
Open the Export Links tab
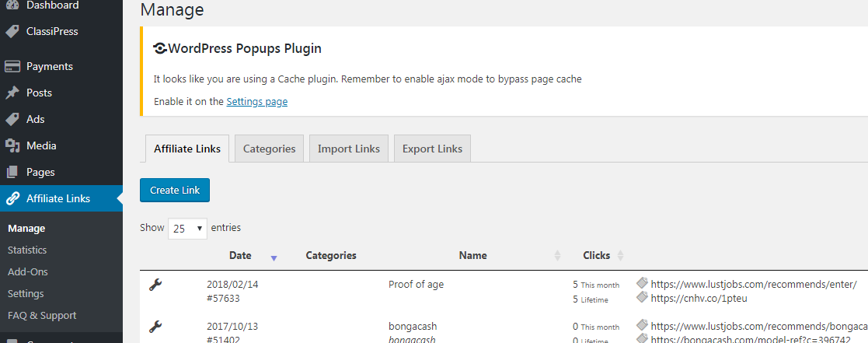coord(432,149)
